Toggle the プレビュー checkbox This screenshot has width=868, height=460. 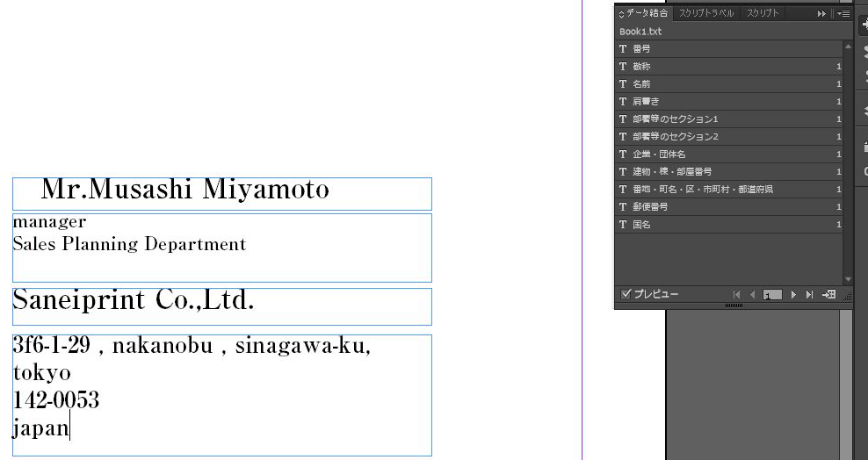tap(626, 293)
